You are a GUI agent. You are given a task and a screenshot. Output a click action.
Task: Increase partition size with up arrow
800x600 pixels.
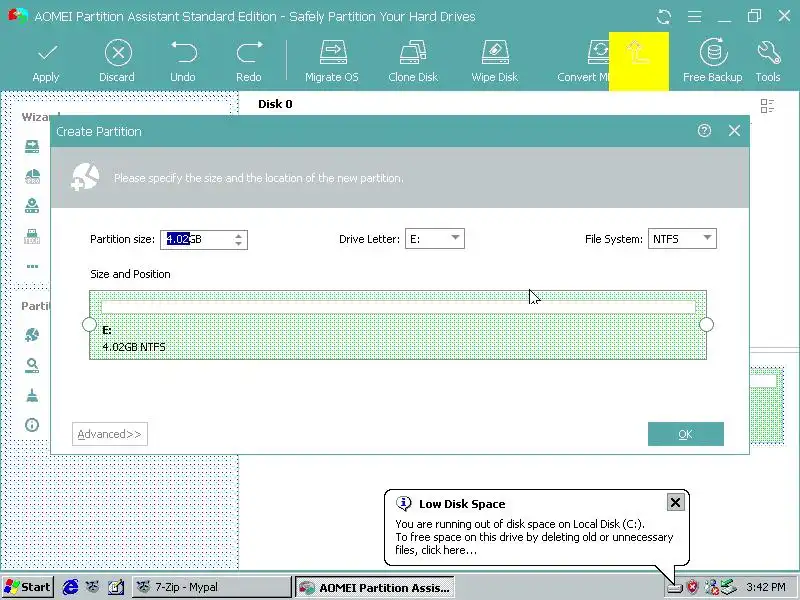click(238, 236)
